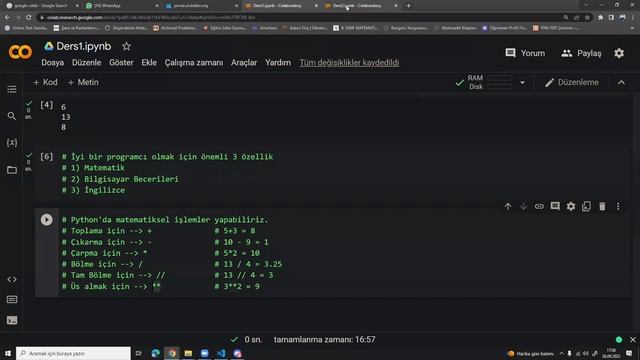Open the Google Drive icon beside notebook title
640x360 pixels.
(x=49, y=46)
